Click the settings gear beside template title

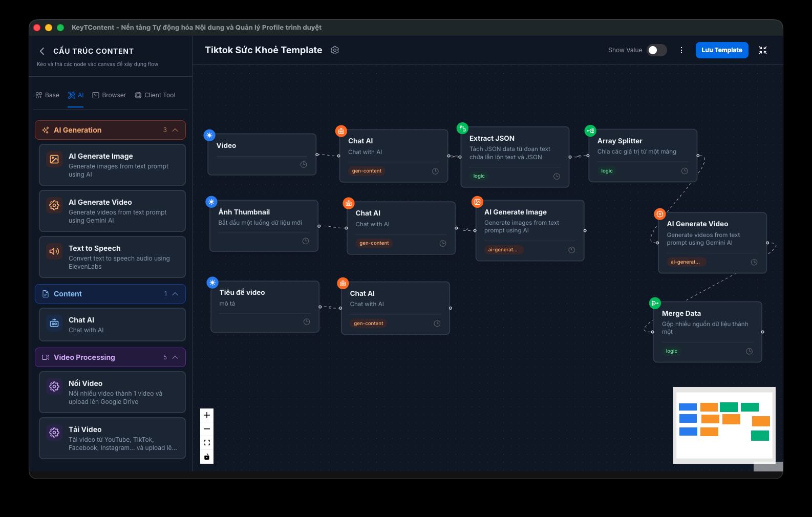pos(335,50)
